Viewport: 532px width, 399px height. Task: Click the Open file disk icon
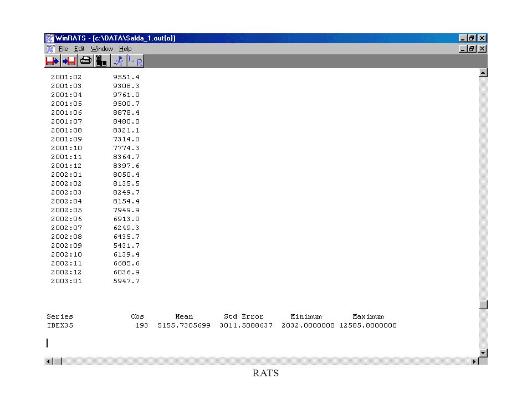[52, 61]
